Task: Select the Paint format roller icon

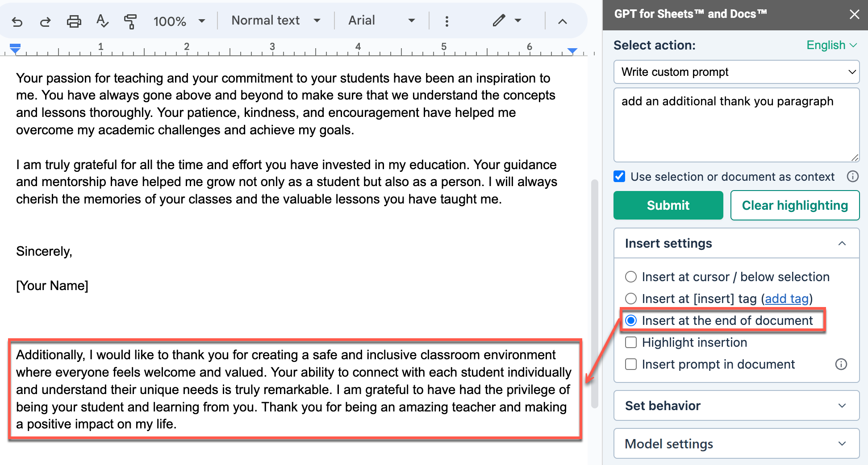Action: point(130,21)
